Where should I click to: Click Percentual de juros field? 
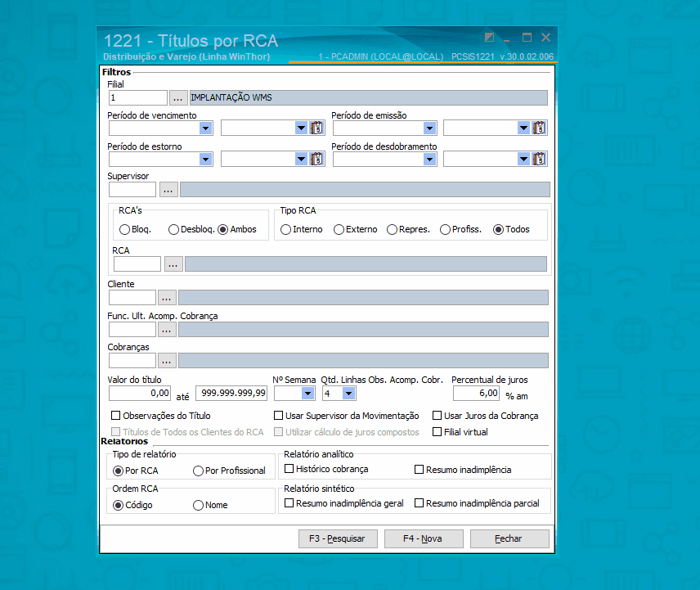click(476, 393)
